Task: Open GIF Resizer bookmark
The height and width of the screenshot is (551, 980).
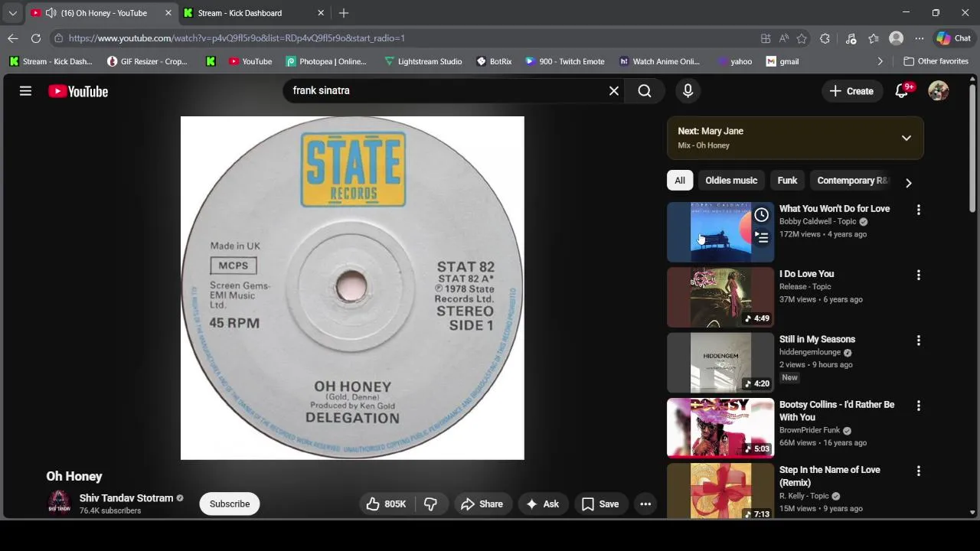Action: coord(147,61)
